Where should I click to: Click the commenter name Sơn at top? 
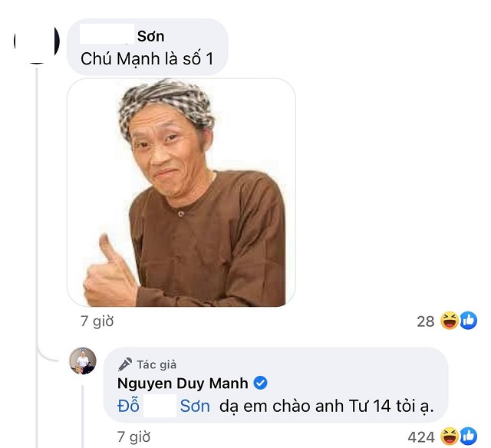(150, 36)
